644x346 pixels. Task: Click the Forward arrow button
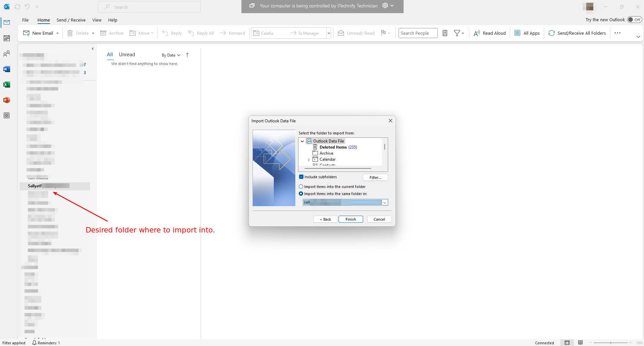233,33
